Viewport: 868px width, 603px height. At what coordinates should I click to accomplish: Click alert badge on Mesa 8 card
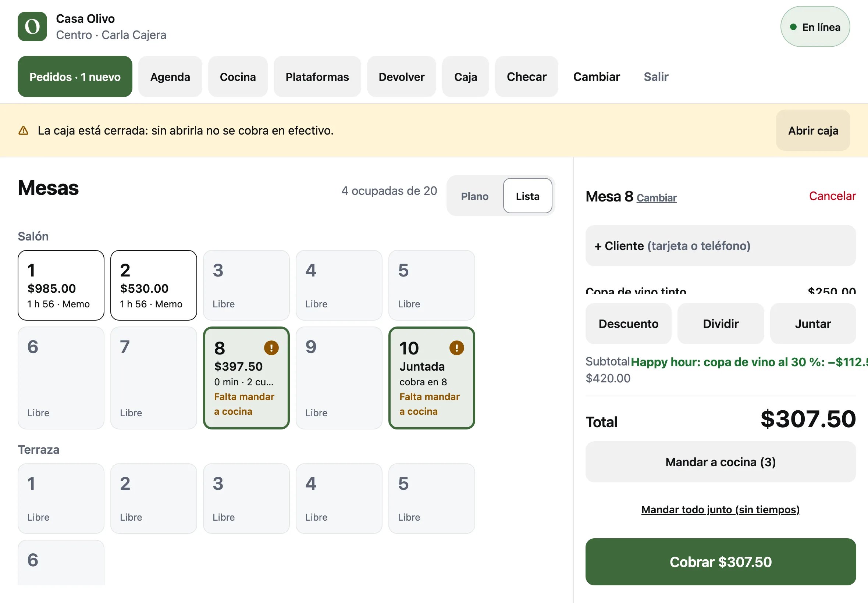pos(271,347)
